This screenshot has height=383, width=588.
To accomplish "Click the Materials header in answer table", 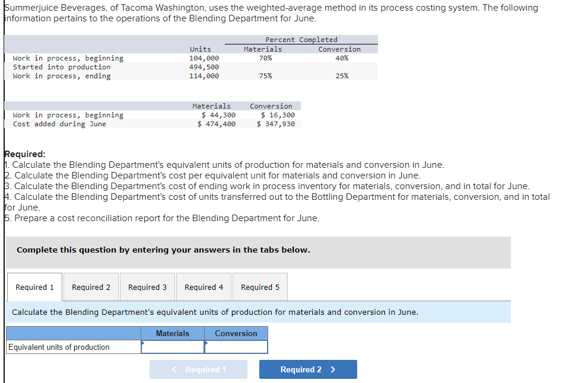I will pos(173,333).
